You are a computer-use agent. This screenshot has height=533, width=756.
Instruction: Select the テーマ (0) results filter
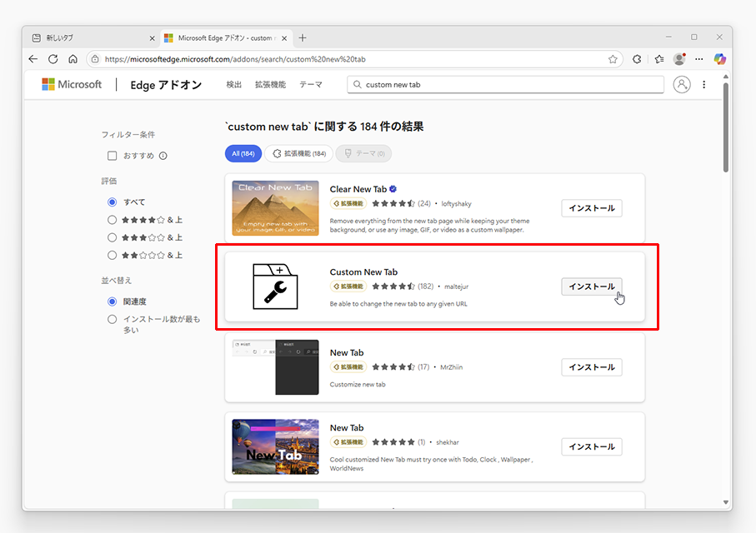(364, 154)
